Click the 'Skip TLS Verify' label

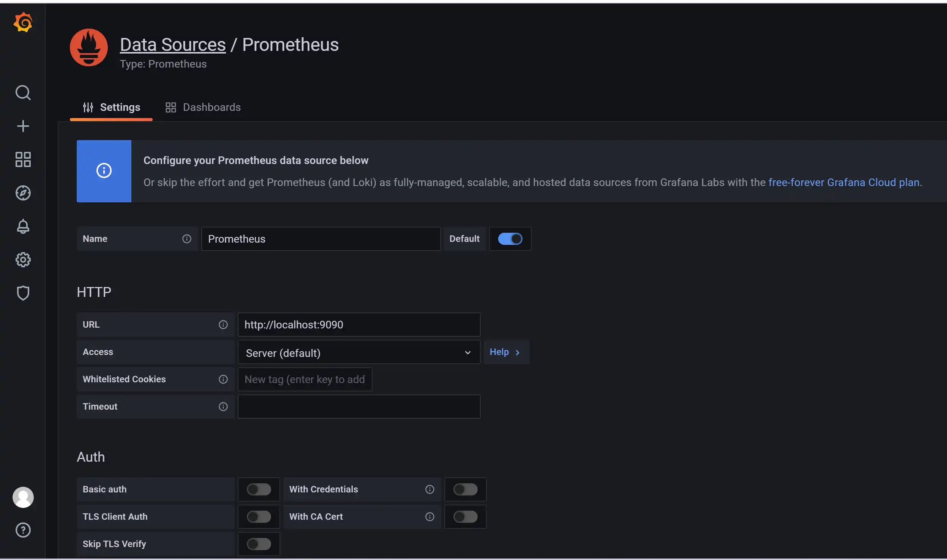coord(114,544)
